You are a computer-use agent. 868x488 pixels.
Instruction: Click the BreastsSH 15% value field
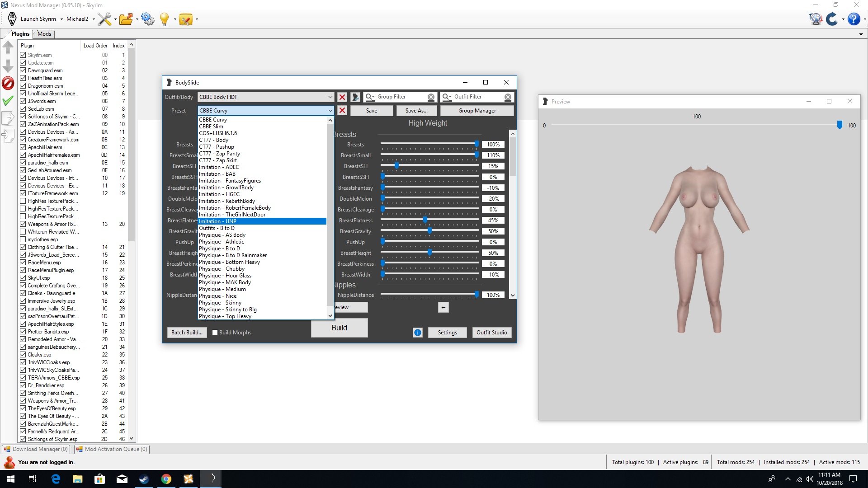pos(493,166)
